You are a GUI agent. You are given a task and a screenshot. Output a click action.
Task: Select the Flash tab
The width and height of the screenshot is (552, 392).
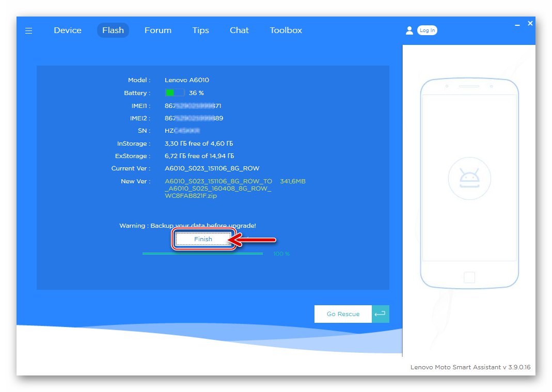point(113,30)
